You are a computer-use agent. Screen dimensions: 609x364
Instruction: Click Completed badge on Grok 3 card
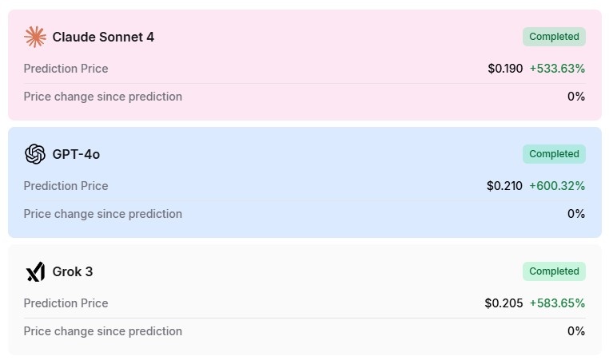point(554,271)
